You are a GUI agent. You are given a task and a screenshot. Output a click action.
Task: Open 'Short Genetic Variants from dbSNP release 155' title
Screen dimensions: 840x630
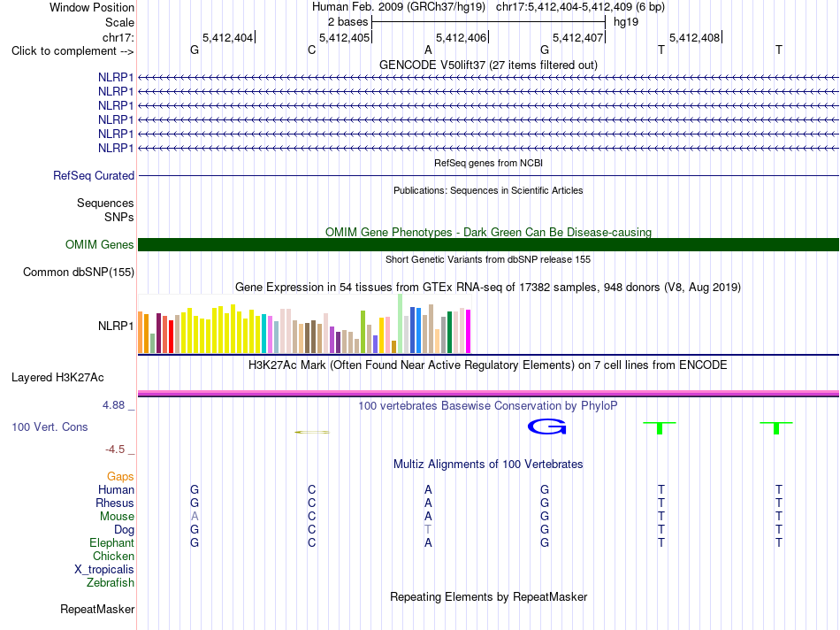tap(488, 259)
